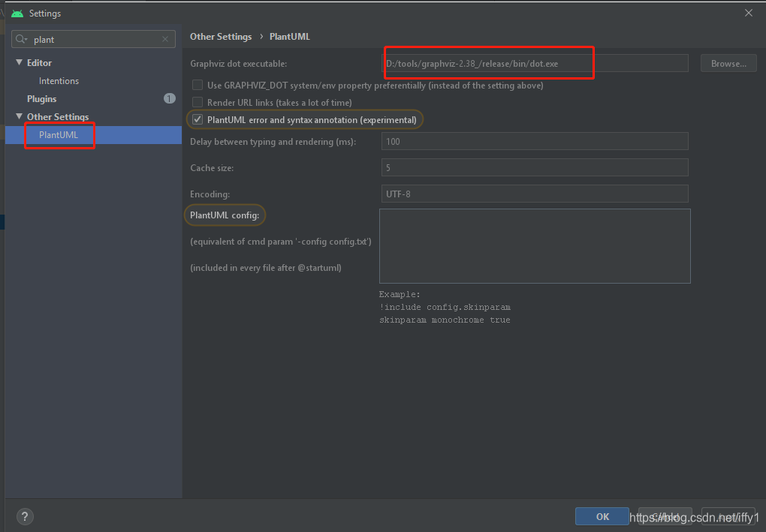Click the Android icon in the title bar
The image size is (766, 532).
pos(17,13)
